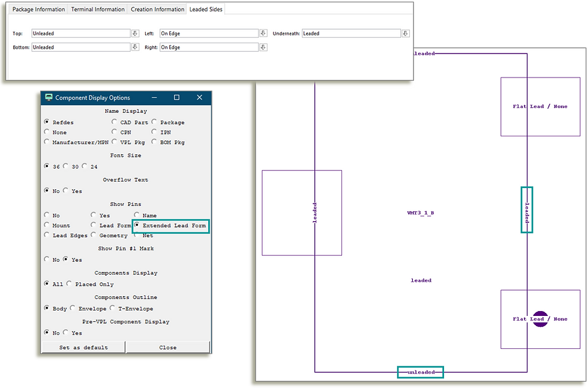Click the Left field showing On Edge
Image resolution: width=588 pixels, height=388 pixels.
click(209, 34)
